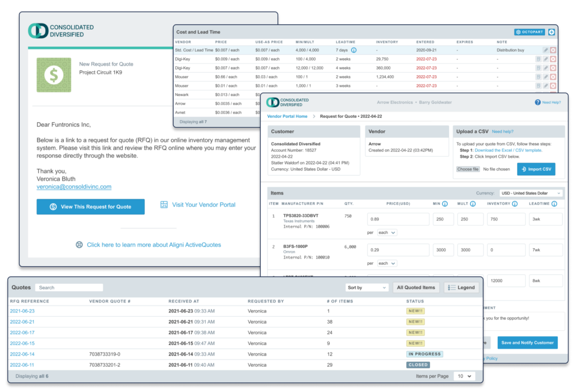Open the Visit Your Vendor Portal link
Screen dimensions: 574x392
click(x=198, y=205)
